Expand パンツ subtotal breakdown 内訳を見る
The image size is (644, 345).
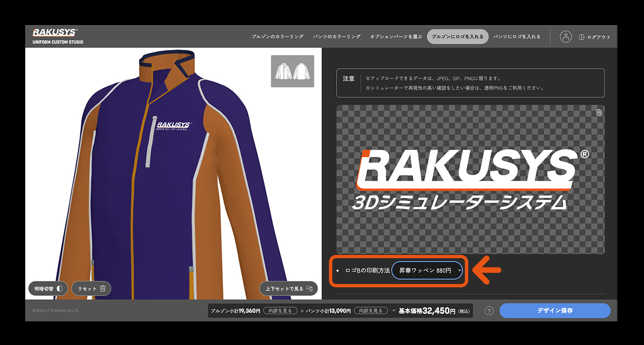coord(369,311)
